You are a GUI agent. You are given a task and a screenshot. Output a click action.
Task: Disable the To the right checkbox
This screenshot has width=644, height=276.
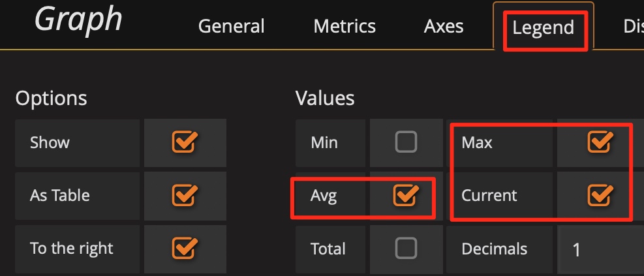click(185, 248)
